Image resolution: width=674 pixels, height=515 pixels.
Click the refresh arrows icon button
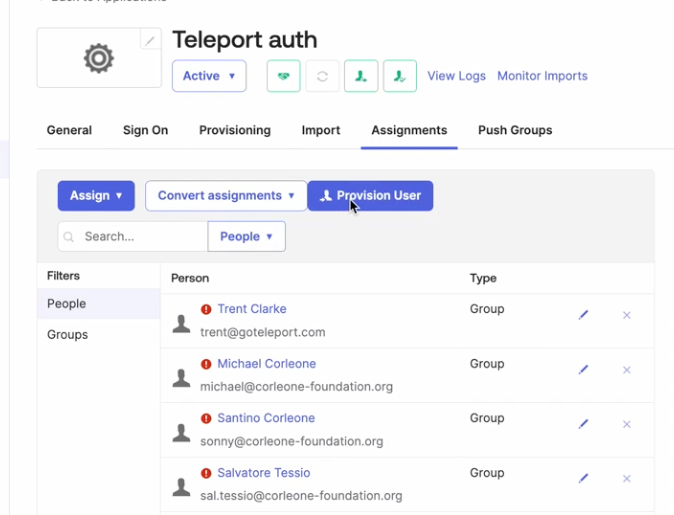click(322, 76)
